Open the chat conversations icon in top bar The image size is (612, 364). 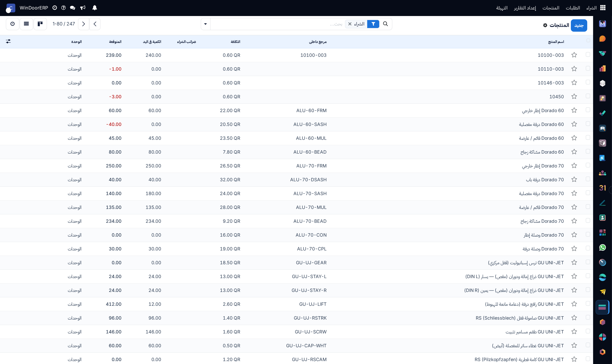pyautogui.click(x=72, y=8)
